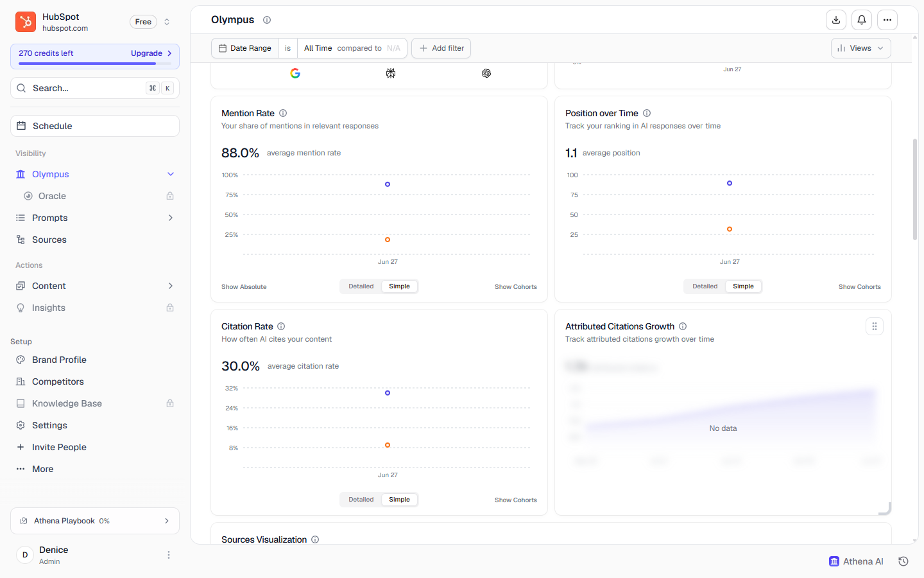Switch Mention Rate chart to Simple
Screen dimensions: 924x578
coord(399,286)
